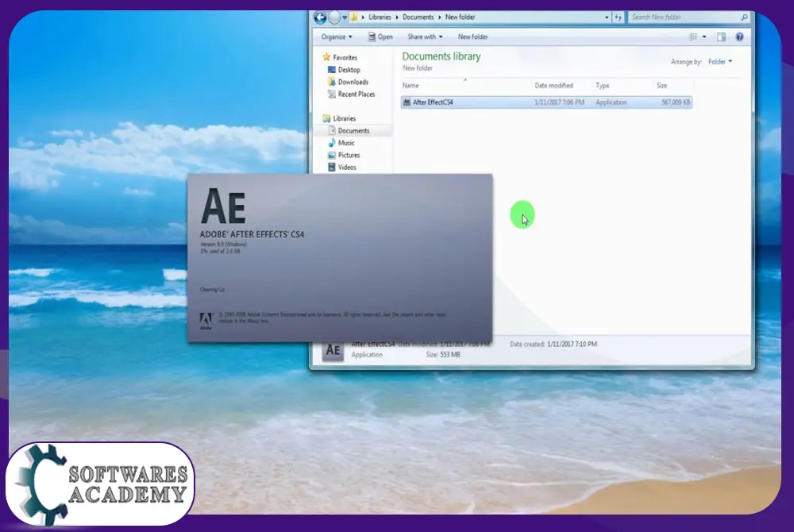
Task: Select Documents in the address breadcrumb
Action: coord(418,17)
